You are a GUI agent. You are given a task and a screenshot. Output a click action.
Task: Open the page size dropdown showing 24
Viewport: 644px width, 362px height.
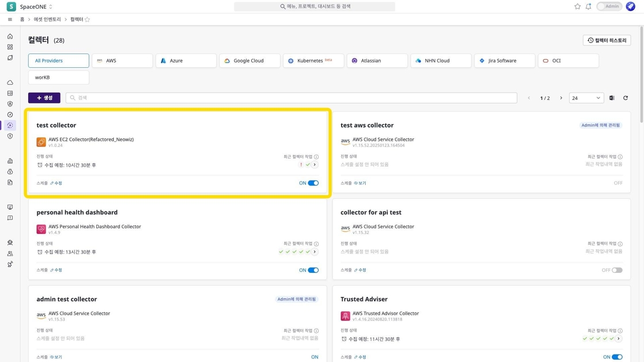(x=586, y=98)
